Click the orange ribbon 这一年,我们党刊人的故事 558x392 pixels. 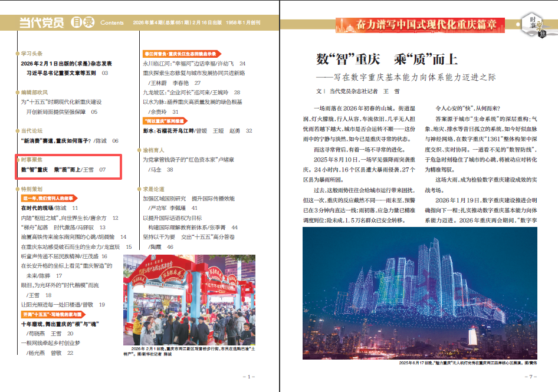pos(48,198)
